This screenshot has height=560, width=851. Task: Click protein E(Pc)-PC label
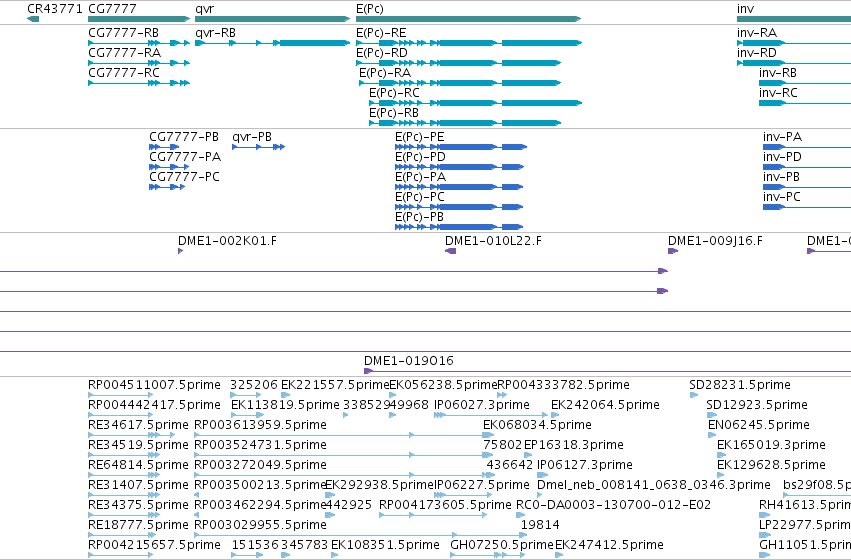click(420, 197)
